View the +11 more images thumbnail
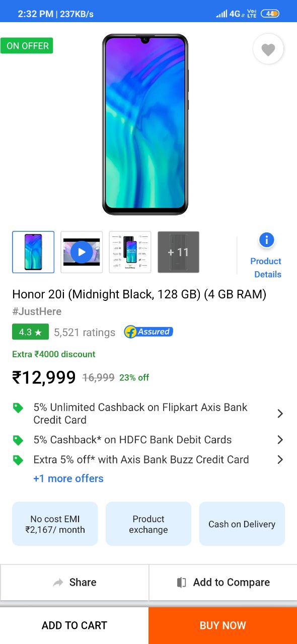Image resolution: width=297 pixels, height=644 pixels. coord(178,252)
